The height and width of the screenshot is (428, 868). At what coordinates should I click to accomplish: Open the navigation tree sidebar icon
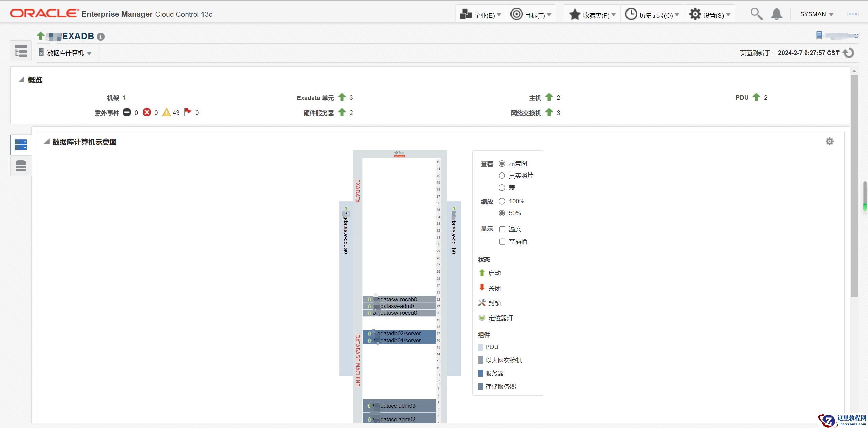pyautogui.click(x=21, y=51)
